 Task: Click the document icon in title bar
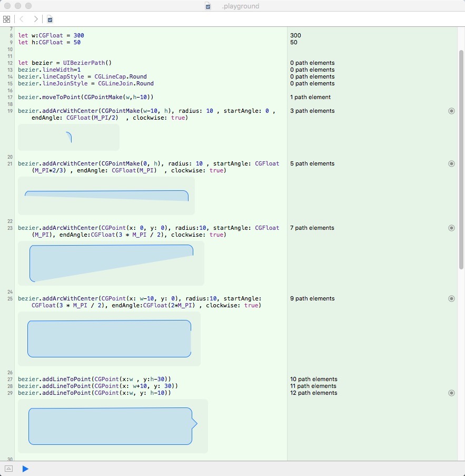(x=209, y=6)
